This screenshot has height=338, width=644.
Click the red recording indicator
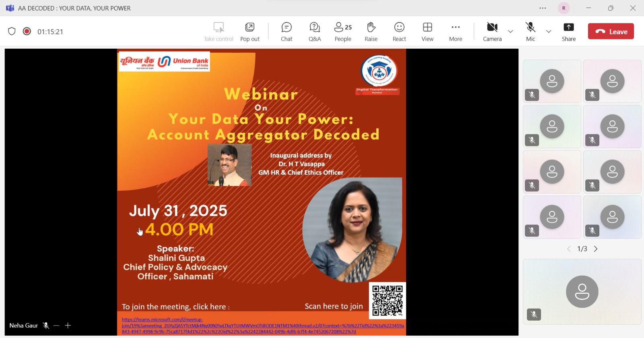click(x=27, y=31)
